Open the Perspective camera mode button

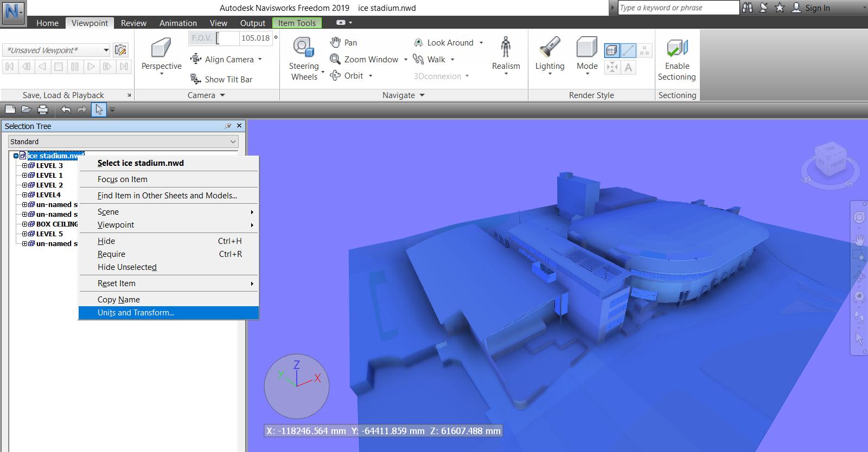tap(161, 56)
